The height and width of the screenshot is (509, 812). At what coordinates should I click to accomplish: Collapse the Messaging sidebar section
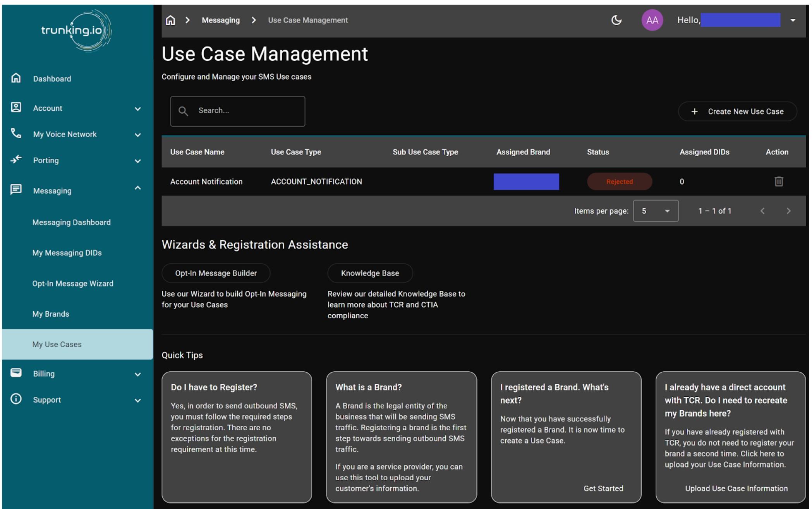click(x=137, y=188)
